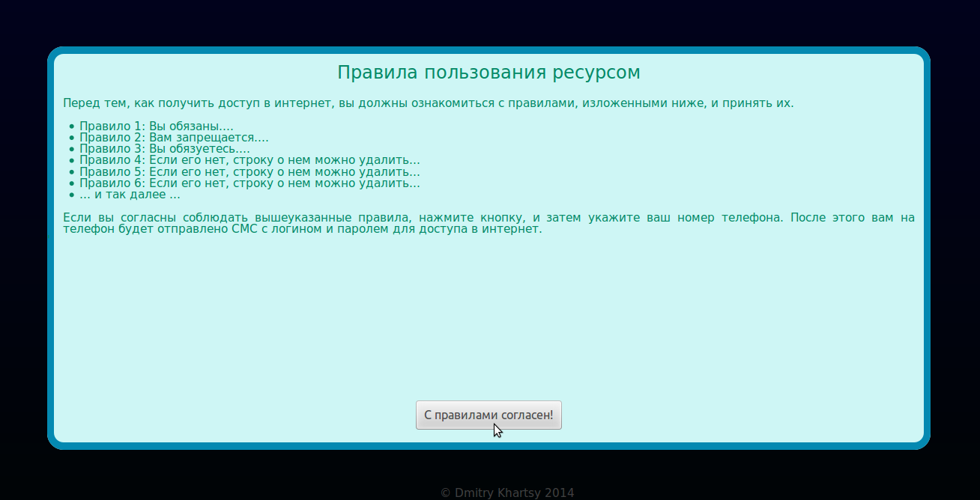980x500 pixels.
Task: Select the intro line starting "Перед тем, как получить доступ"
Action: pyautogui.click(x=429, y=103)
